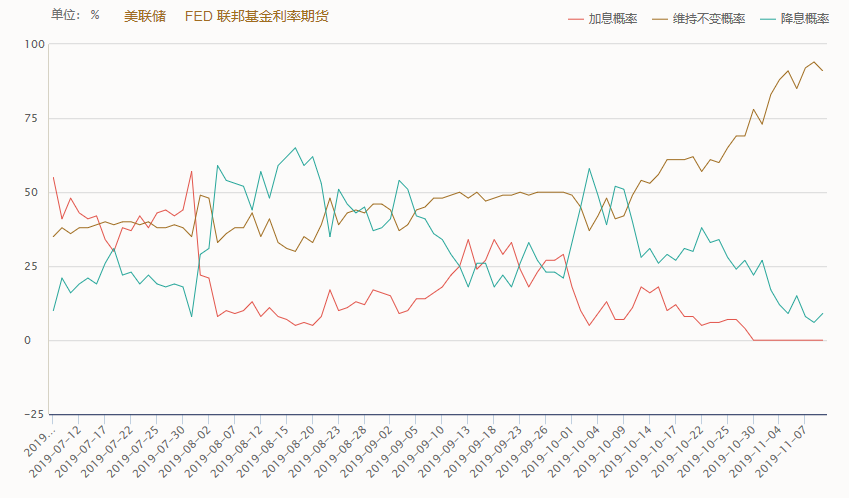The image size is (849, 498).
Task: Click the teal 降息概率 legend line marker
Action: tap(767, 19)
